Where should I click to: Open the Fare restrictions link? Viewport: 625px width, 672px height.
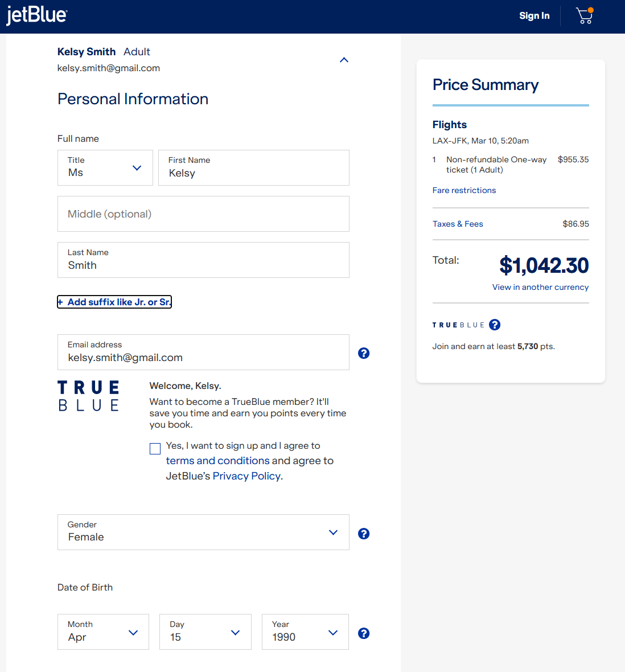(464, 190)
